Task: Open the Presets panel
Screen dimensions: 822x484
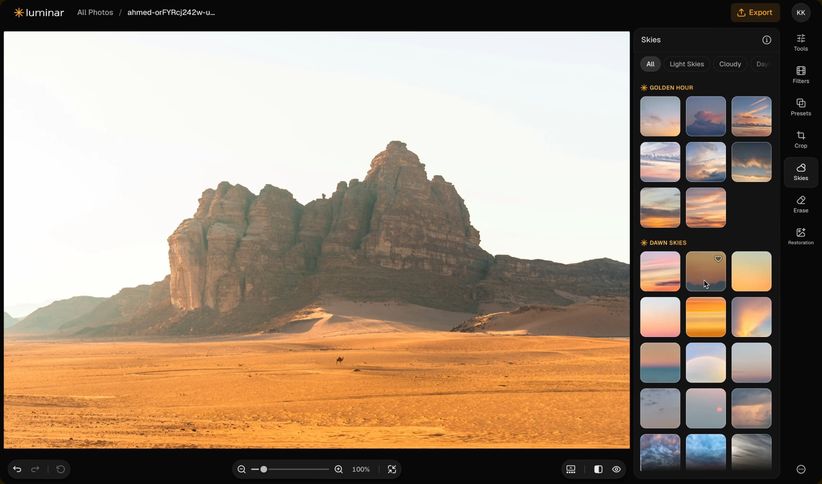Action: click(x=801, y=107)
